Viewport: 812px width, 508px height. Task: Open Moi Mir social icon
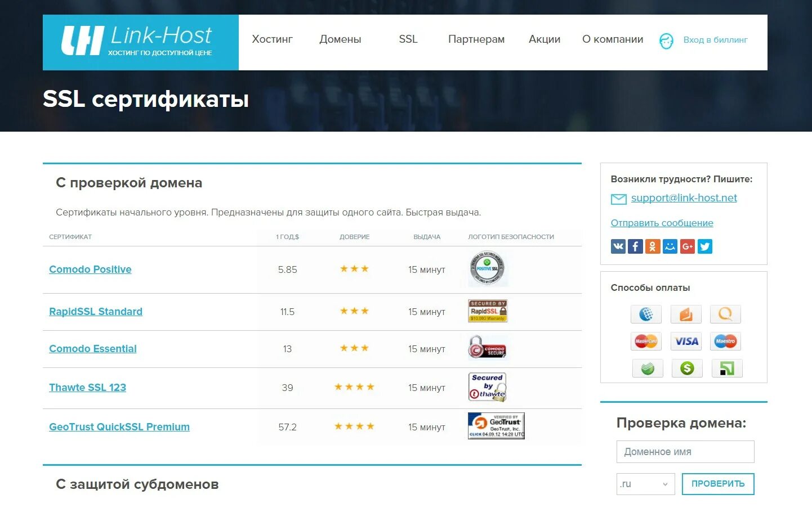coord(670,246)
